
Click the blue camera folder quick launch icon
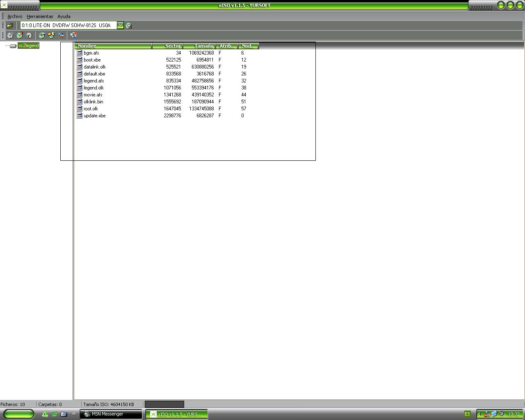[64, 414]
